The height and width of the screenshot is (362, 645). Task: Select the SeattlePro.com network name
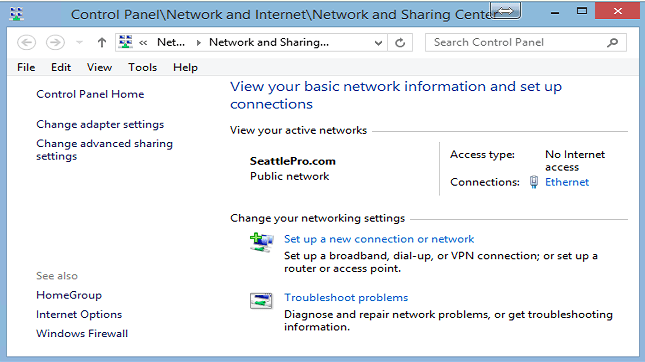click(x=292, y=161)
